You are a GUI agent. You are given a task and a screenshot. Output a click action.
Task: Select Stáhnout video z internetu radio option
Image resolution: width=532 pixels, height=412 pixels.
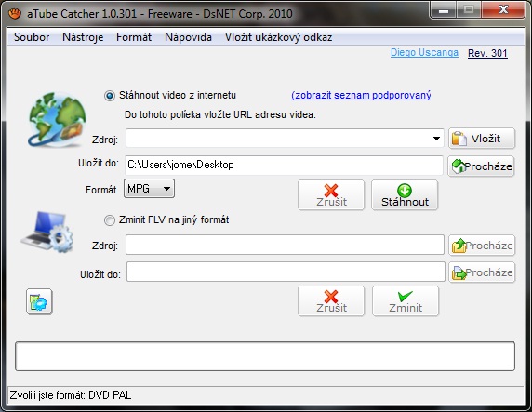click(x=109, y=96)
